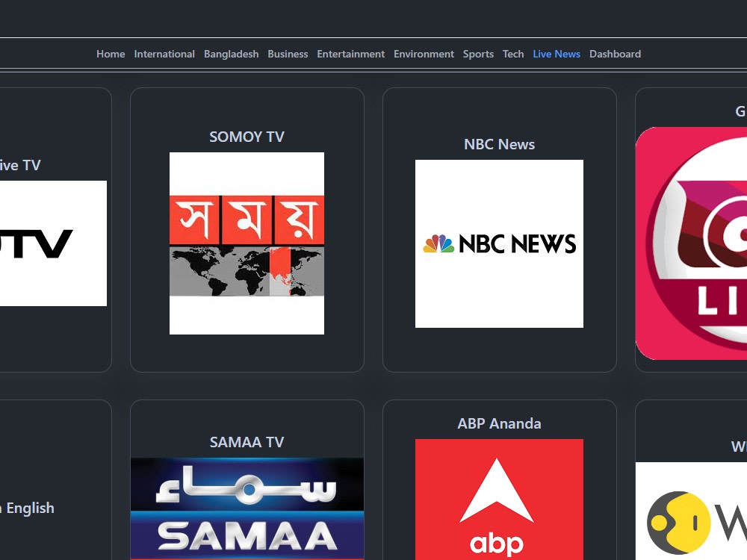The image size is (747, 560).
Task: Open the Dashboard link
Action: point(615,54)
